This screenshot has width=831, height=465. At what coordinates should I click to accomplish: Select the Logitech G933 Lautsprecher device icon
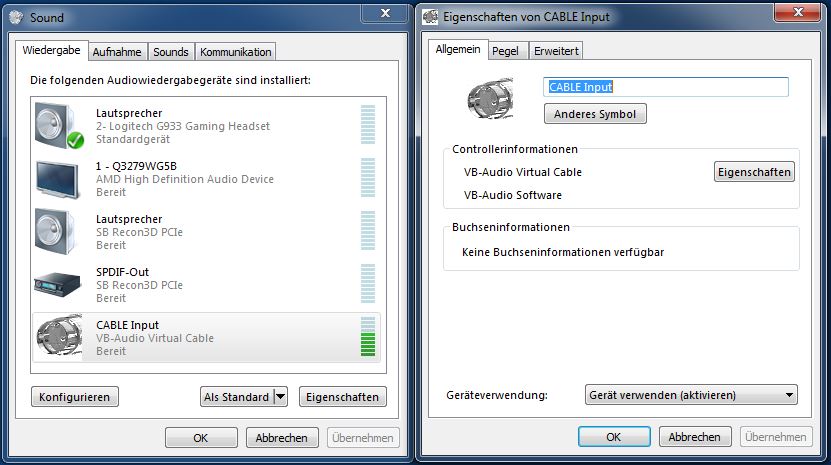click(59, 126)
